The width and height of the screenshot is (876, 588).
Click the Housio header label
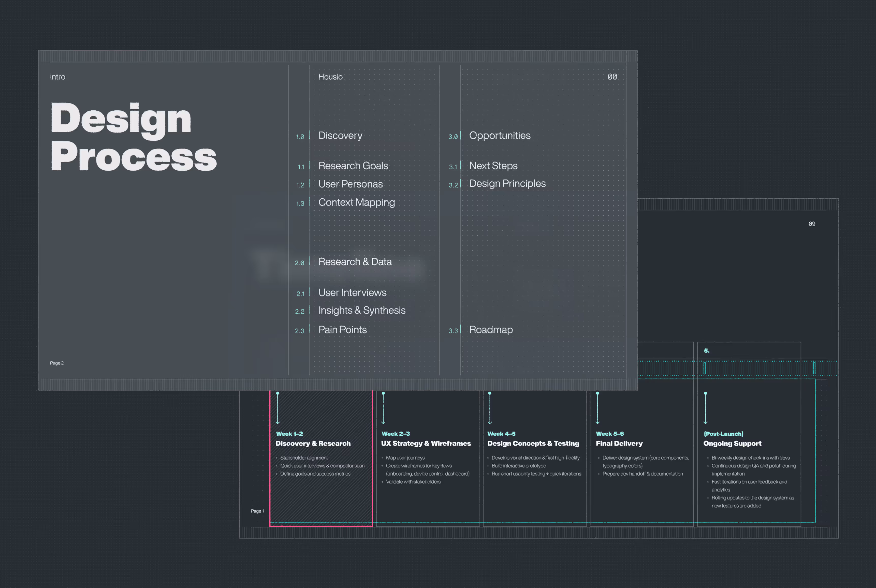click(330, 77)
